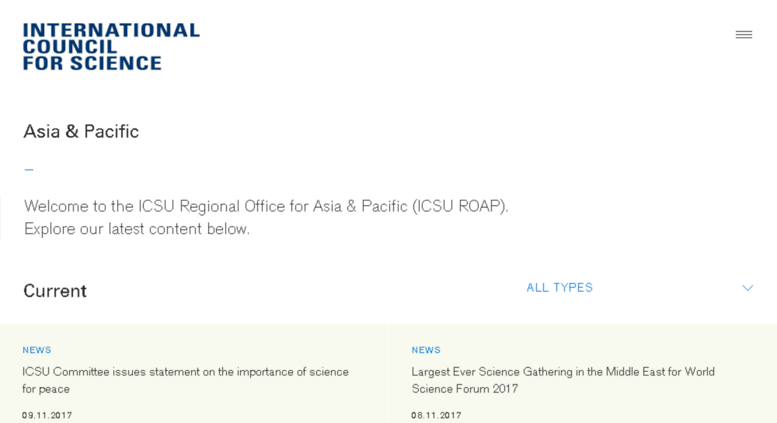The width and height of the screenshot is (777, 423).
Task: Open the hamburger navigation menu
Action: coord(743,35)
